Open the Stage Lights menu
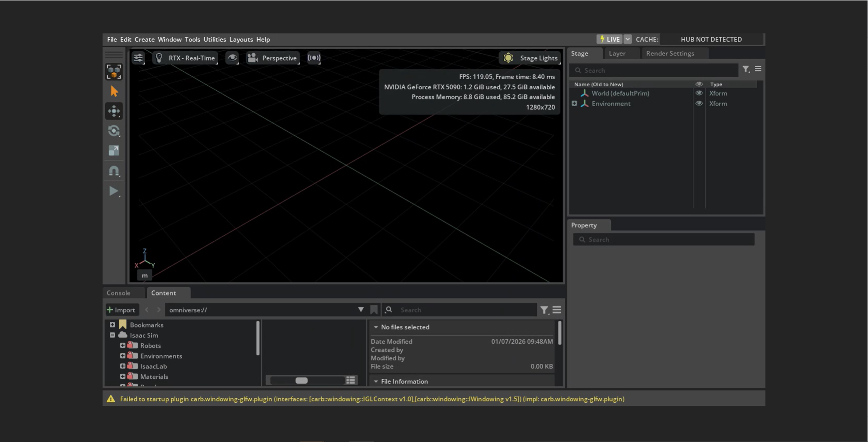 click(531, 58)
